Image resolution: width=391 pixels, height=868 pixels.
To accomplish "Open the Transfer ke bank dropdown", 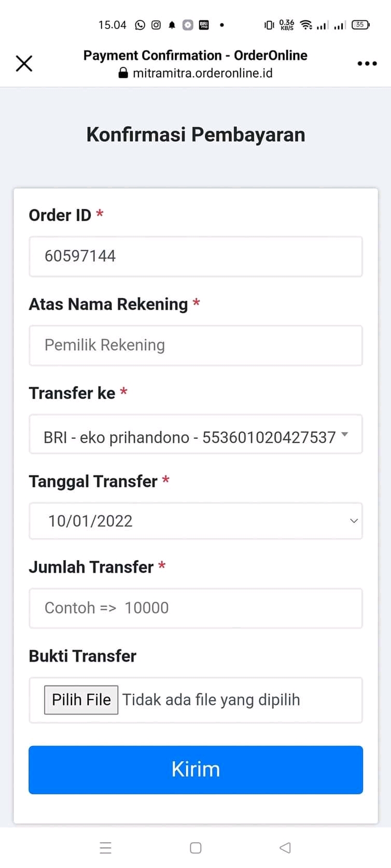I will [x=190, y=436].
